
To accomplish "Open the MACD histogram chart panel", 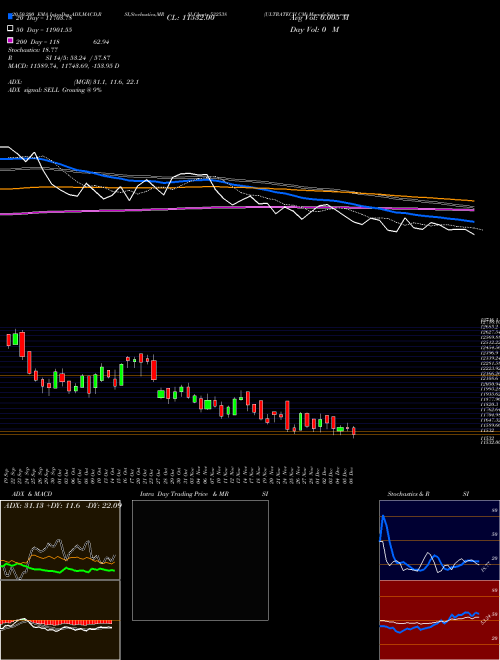I will [x=60, y=620].
